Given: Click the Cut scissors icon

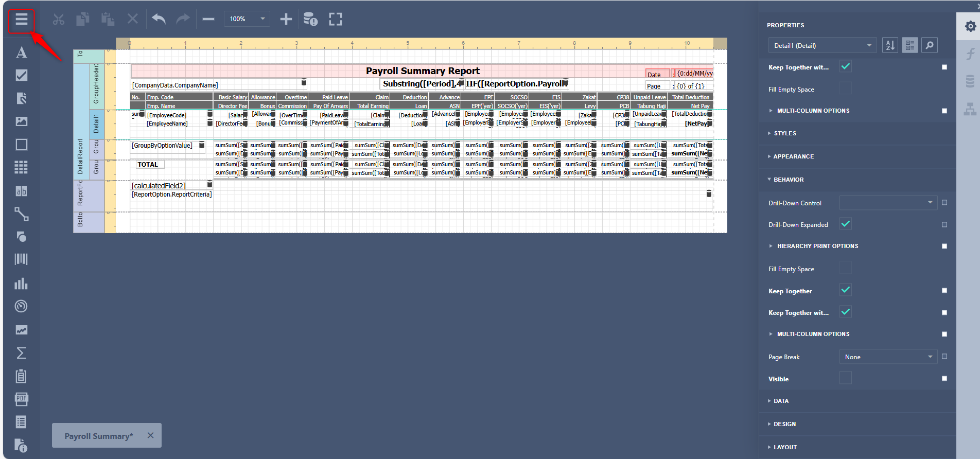Looking at the screenshot, I should pos(59,20).
